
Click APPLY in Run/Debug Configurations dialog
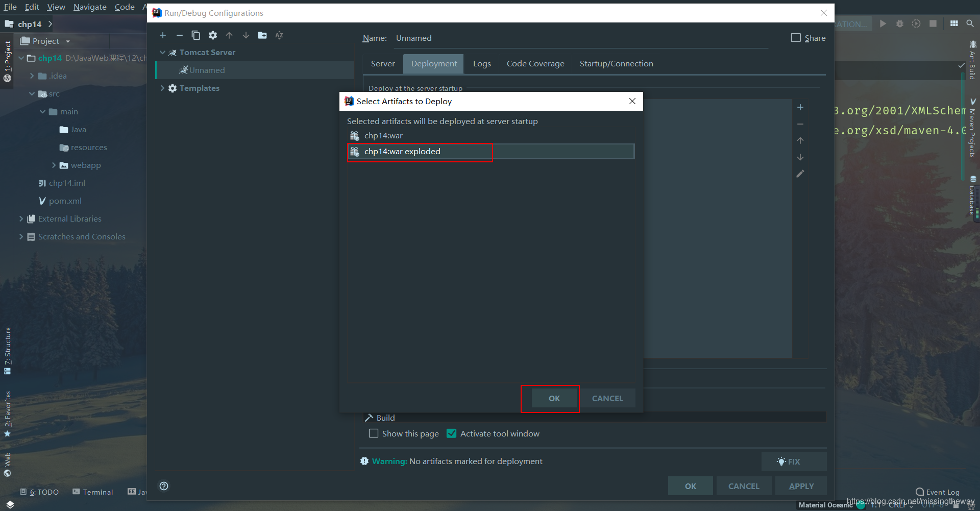[801, 486]
